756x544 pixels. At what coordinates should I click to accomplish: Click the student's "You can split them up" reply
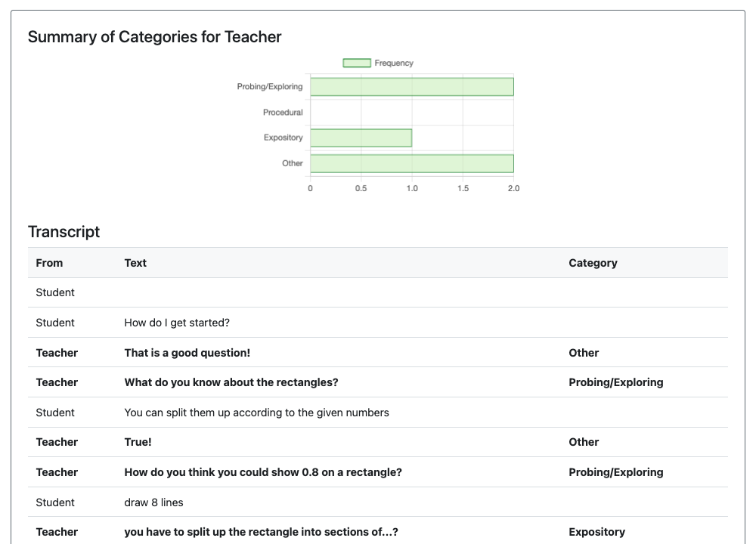click(256, 413)
